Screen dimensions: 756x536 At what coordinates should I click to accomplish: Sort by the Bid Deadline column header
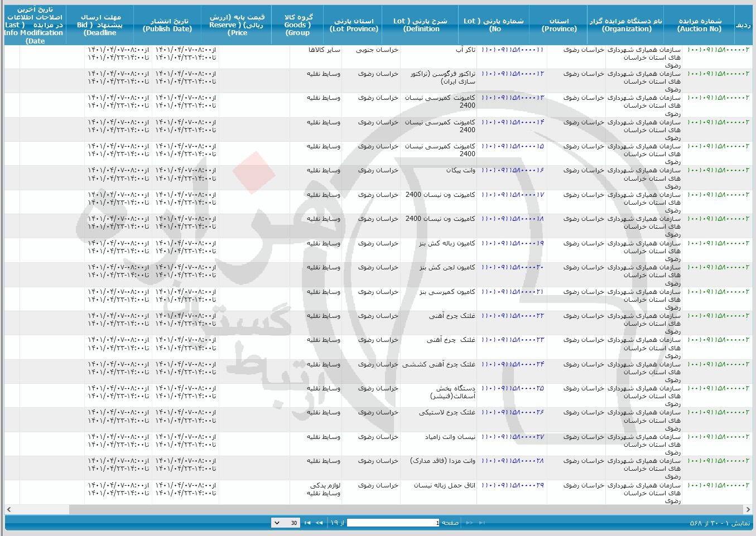click(100, 25)
